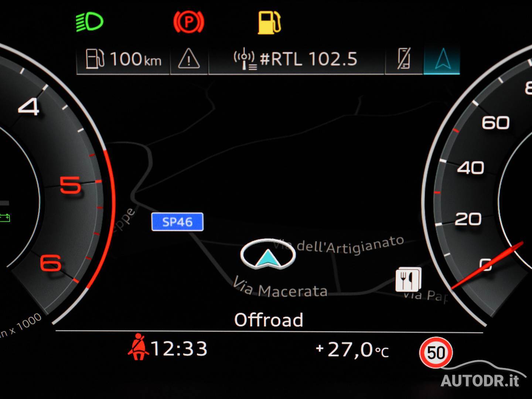Click the radio antenna icon
This screenshot has width=532, height=399.
pyautogui.click(x=245, y=59)
